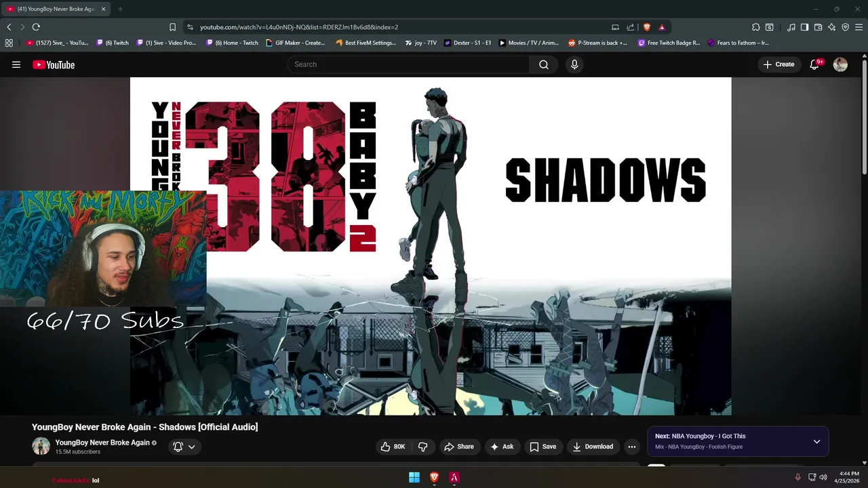
Task: Open Best FiveM Settings bookmark
Action: (366, 43)
